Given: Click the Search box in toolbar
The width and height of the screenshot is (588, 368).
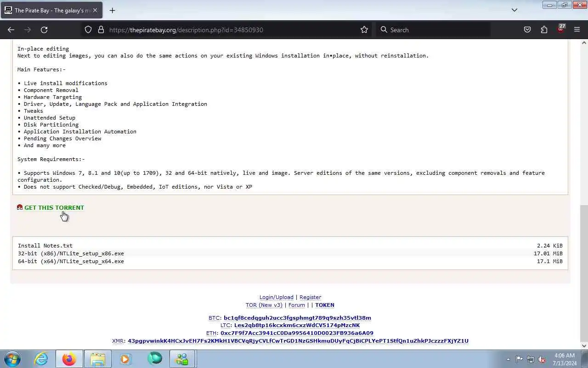Looking at the screenshot, I should 433,30.
